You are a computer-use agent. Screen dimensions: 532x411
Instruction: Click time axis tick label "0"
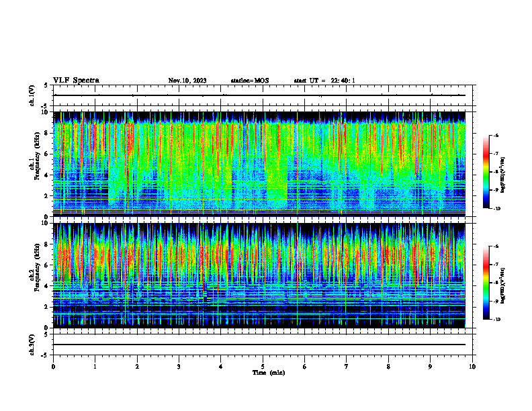coord(53,367)
